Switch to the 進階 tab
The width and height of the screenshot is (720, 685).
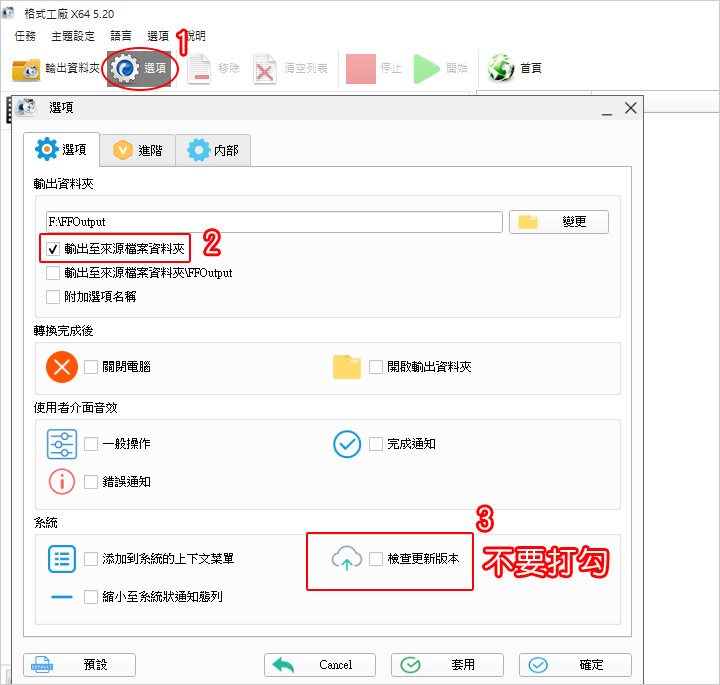pos(138,150)
